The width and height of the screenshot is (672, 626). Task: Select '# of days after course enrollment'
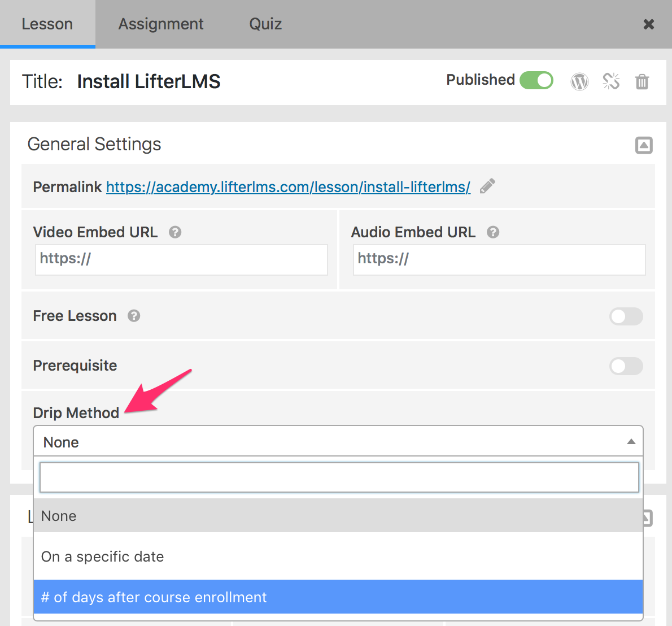point(338,597)
